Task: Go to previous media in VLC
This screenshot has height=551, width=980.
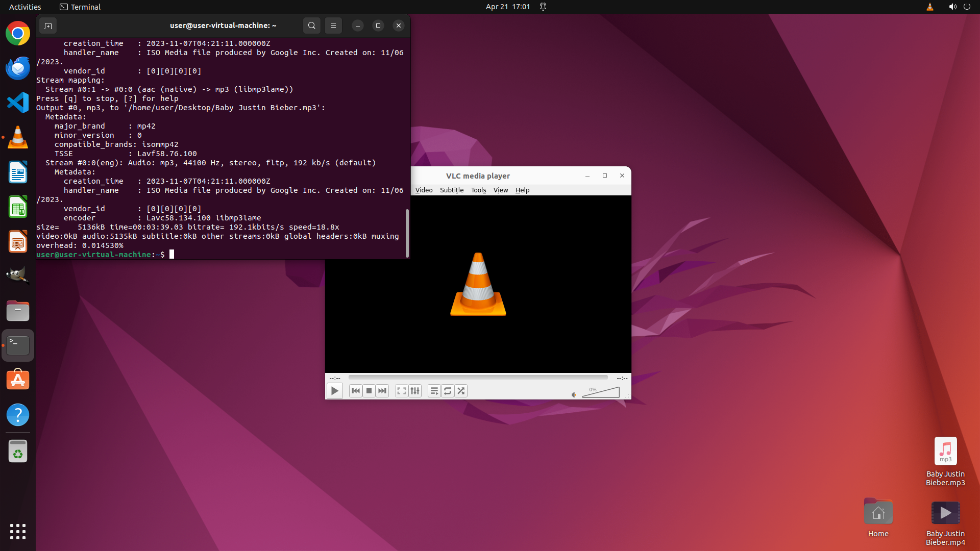Action: 356,391
